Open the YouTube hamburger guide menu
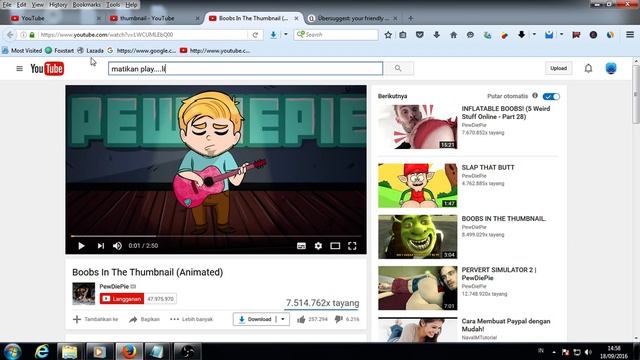This screenshot has height=360, width=640. pyautogui.click(x=19, y=69)
